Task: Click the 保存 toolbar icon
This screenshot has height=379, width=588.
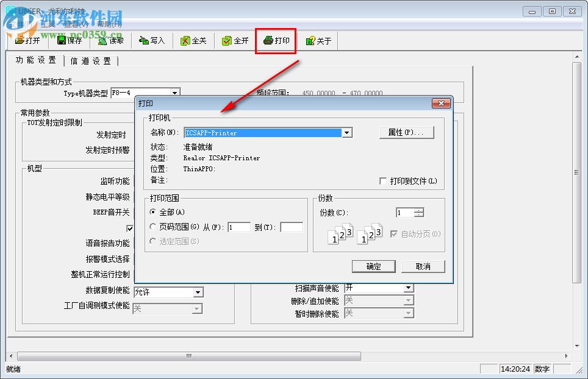Action: pyautogui.click(x=70, y=40)
